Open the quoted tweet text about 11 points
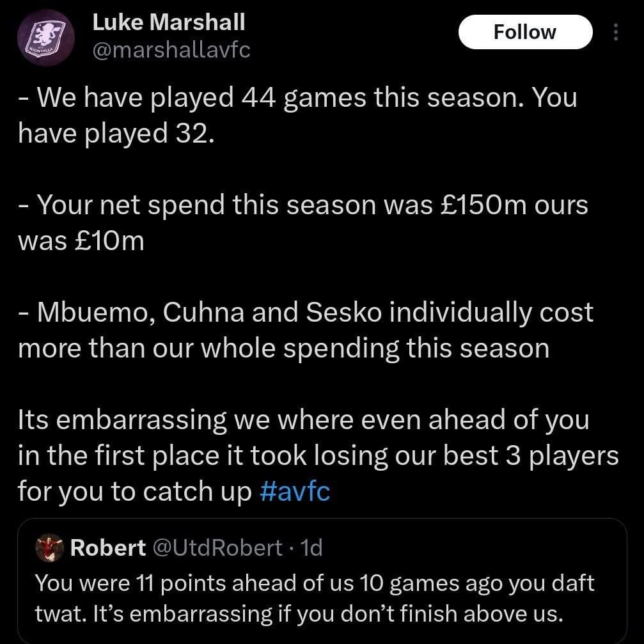 pos(315,583)
